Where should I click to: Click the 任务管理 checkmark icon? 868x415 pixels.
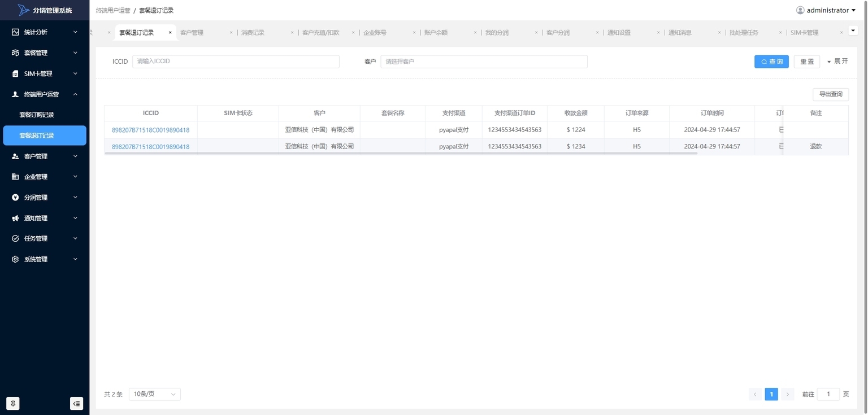pos(15,239)
